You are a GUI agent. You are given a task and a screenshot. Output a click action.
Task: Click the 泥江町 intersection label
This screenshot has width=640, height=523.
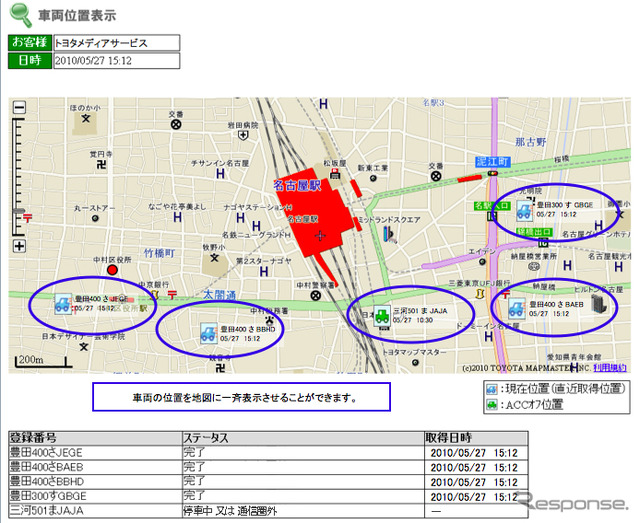pyautogui.click(x=493, y=162)
